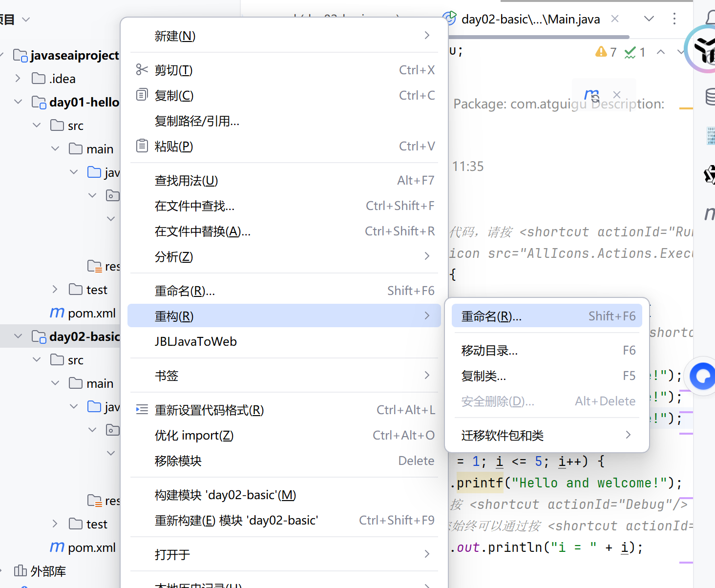The image size is (715, 588).
Task: Click the .idea folder icon
Action: point(39,79)
